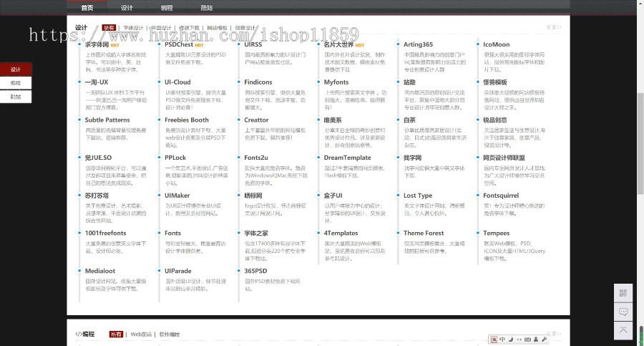Open the 名片大世界 site link
Image resolution: width=644 pixels, height=346 pixels.
click(338, 44)
